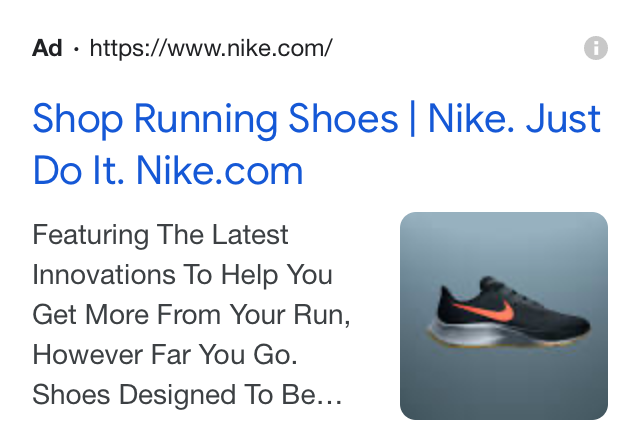Click the "Running Shoes" phrase in the headline
Image resolution: width=640 pixels, height=440 pixels.
click(266, 121)
